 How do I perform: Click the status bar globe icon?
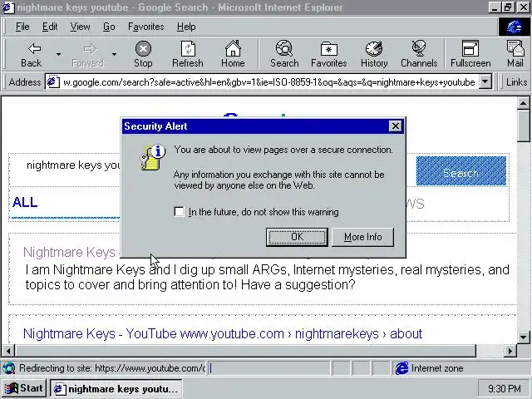click(9, 368)
